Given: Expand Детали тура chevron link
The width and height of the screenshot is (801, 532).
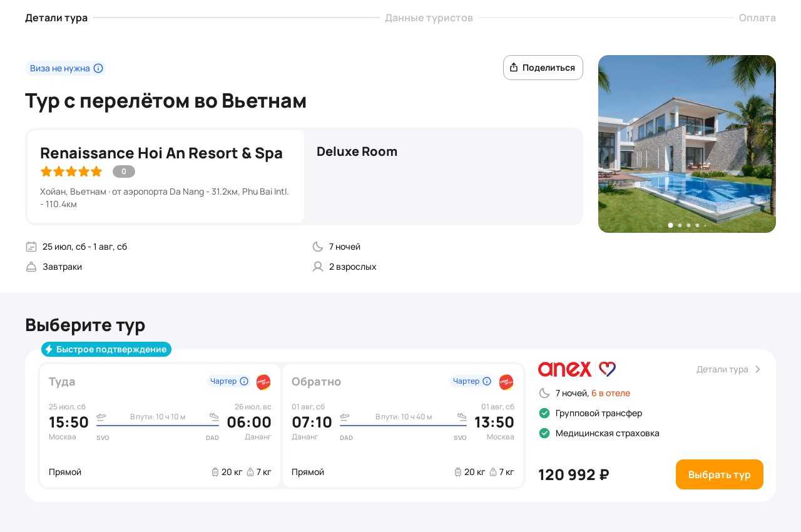Looking at the screenshot, I should pyautogui.click(x=729, y=369).
